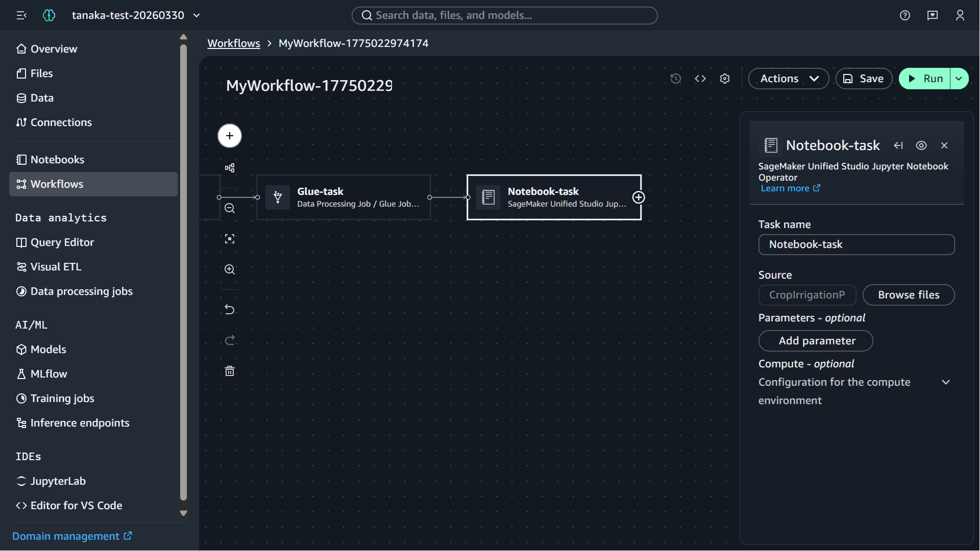Viewport: 980px width, 551px height.
Task: Open the Domain management link
Action: pos(72,536)
